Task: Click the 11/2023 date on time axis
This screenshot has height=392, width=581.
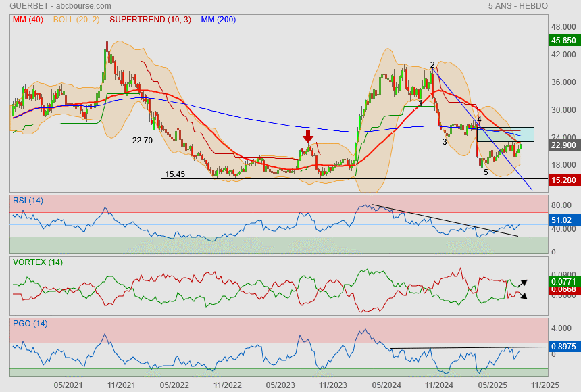Action: tap(332, 385)
